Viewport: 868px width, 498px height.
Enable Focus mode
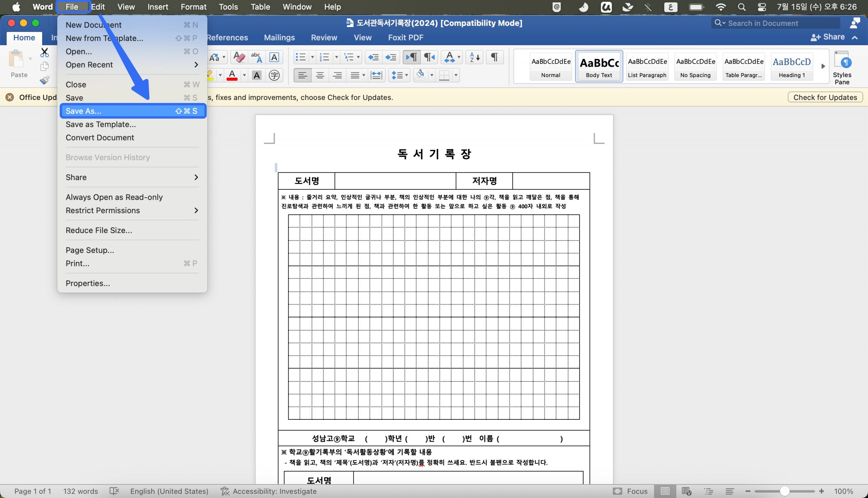click(630, 491)
